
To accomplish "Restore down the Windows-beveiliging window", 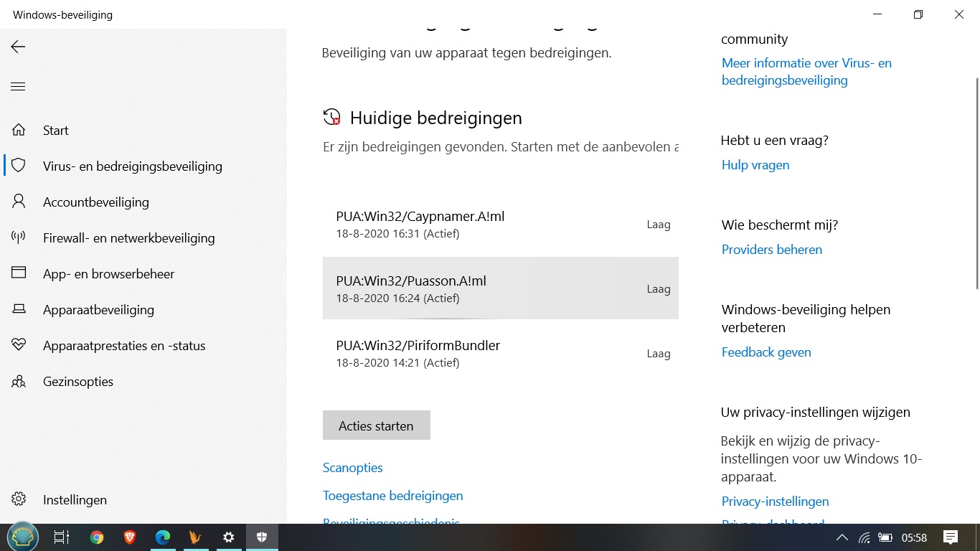I will coord(918,14).
